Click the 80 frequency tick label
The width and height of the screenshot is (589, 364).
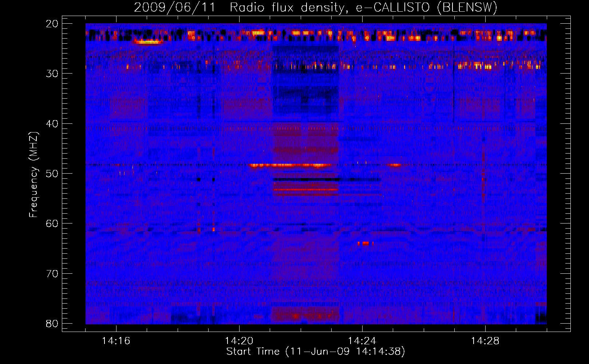tap(52, 324)
